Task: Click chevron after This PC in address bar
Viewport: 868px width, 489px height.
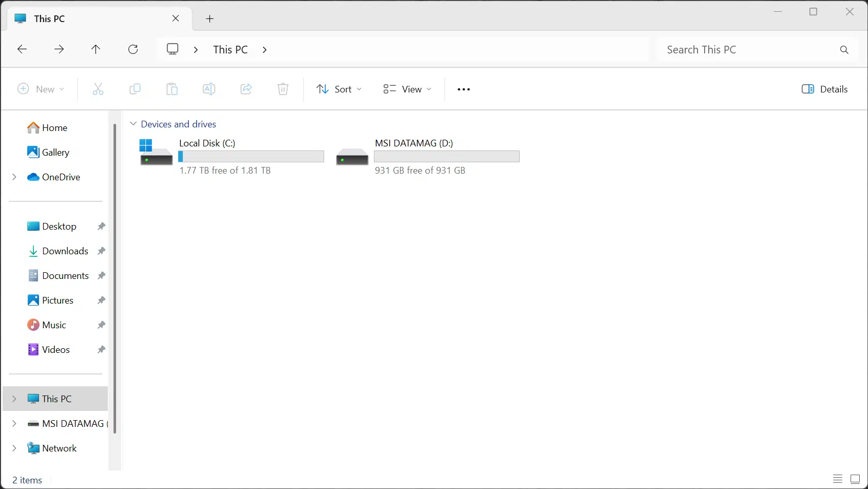Action: point(265,50)
